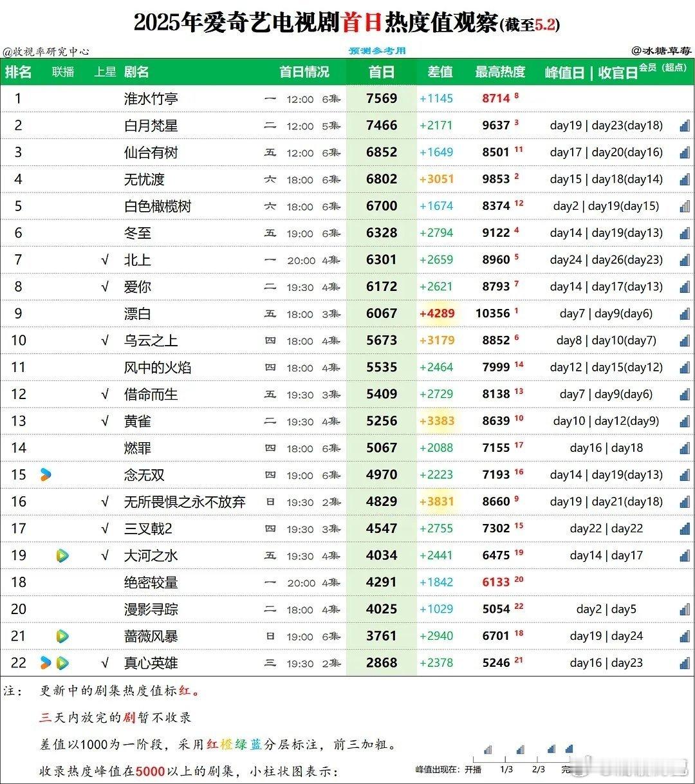
Task: Click the pale bar chart icon in 白色橄榄树 row
Action: (685, 207)
